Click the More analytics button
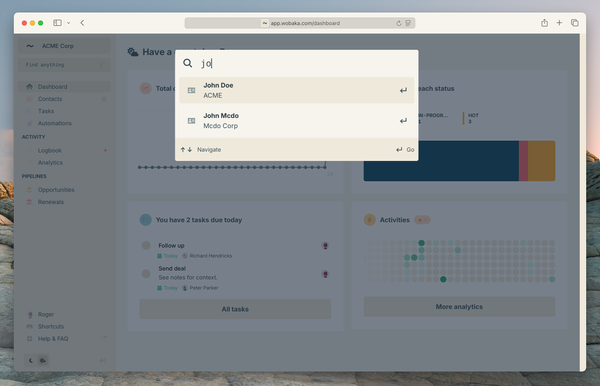600x386 pixels. pos(459,306)
